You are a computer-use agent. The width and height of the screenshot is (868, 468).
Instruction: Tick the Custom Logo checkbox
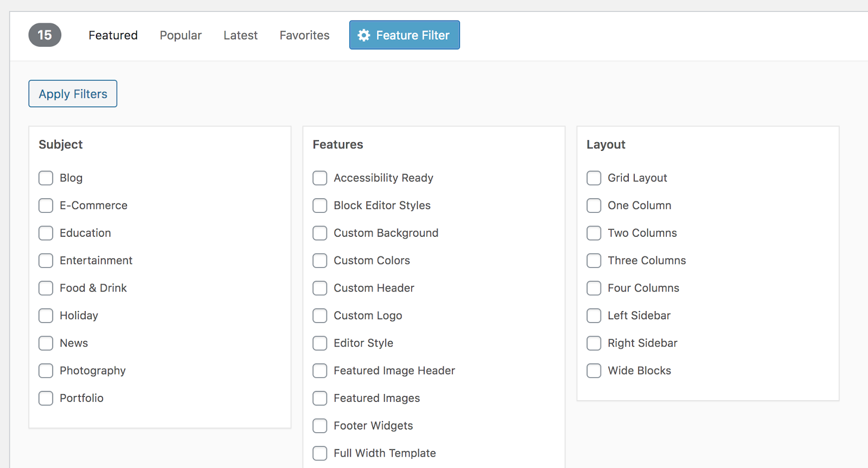pos(320,316)
